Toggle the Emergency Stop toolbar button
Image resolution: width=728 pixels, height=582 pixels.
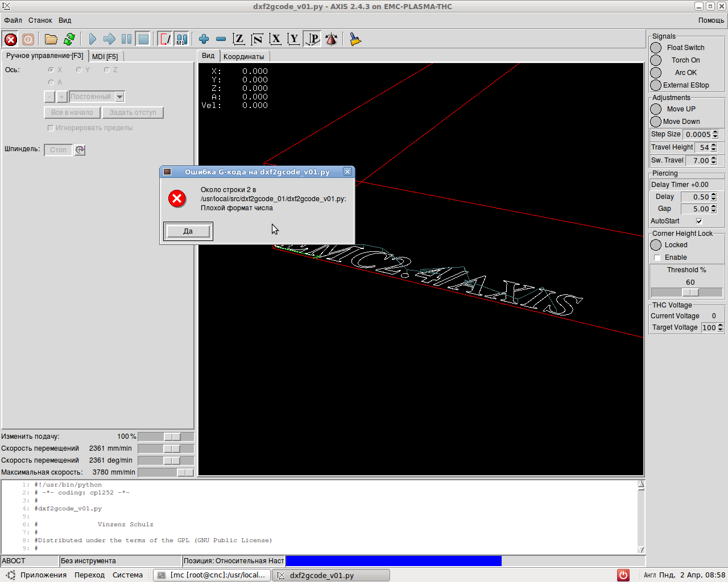click(11, 39)
